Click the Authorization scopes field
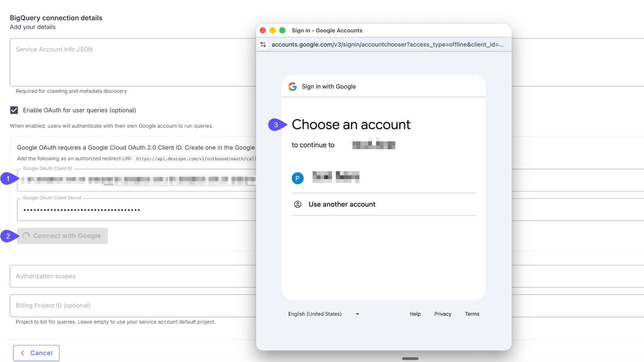This screenshot has width=644, height=362. coord(133,276)
